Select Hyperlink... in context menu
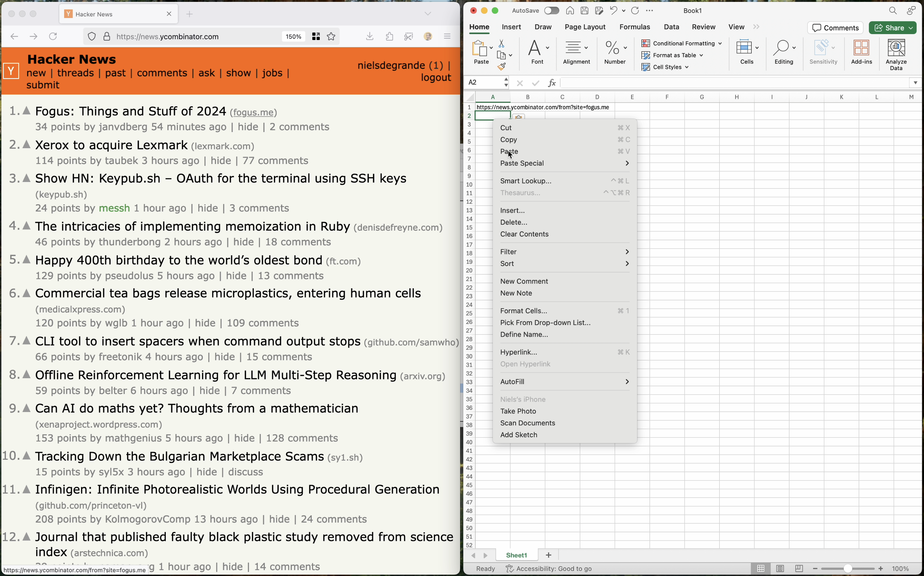The image size is (924, 576). point(565,352)
